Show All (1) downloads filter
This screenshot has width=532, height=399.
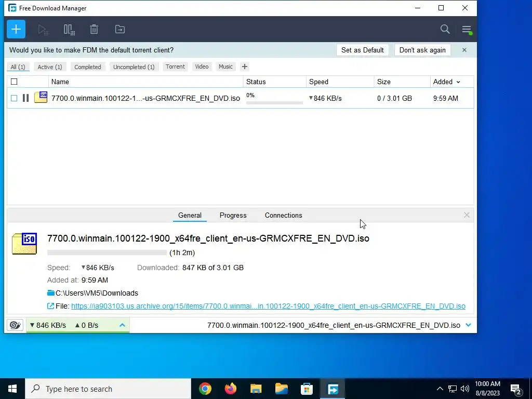point(18,67)
